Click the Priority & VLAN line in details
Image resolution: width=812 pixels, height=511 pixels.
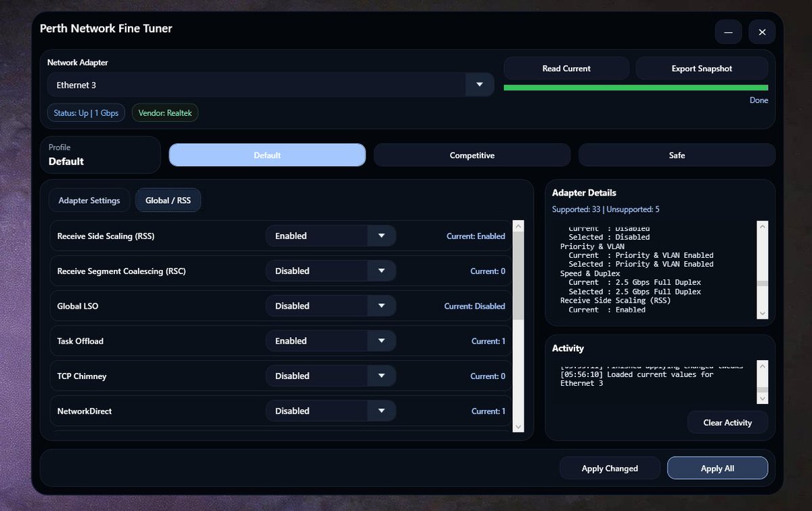591,246
